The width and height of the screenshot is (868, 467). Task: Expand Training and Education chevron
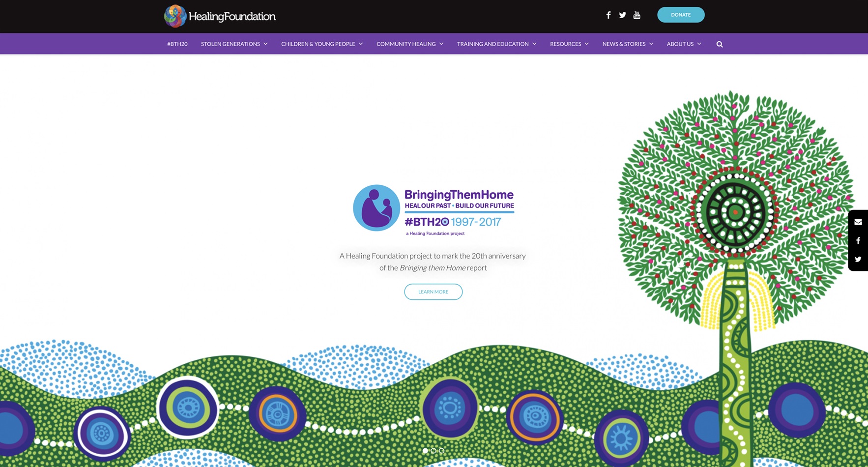tap(534, 44)
